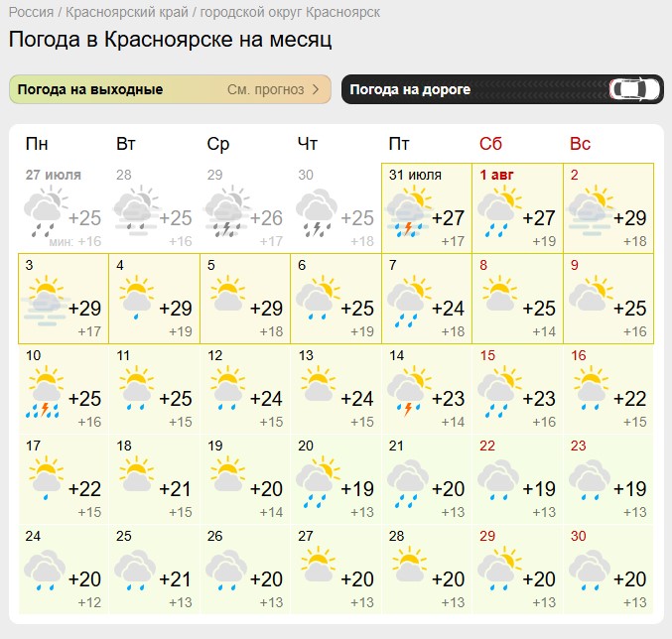
Task: Click the car icon in road weather banner
Action: tap(635, 89)
